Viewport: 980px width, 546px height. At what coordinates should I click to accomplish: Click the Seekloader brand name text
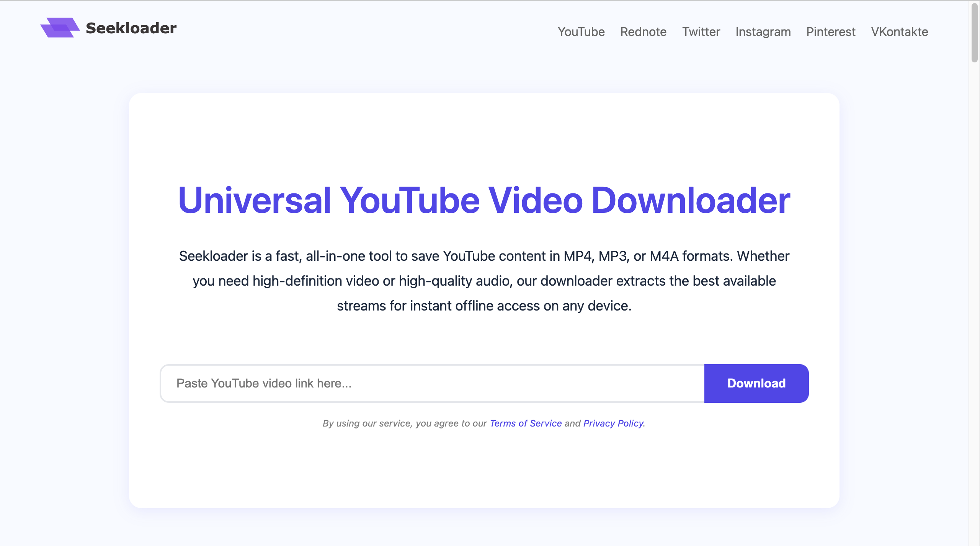click(x=131, y=28)
